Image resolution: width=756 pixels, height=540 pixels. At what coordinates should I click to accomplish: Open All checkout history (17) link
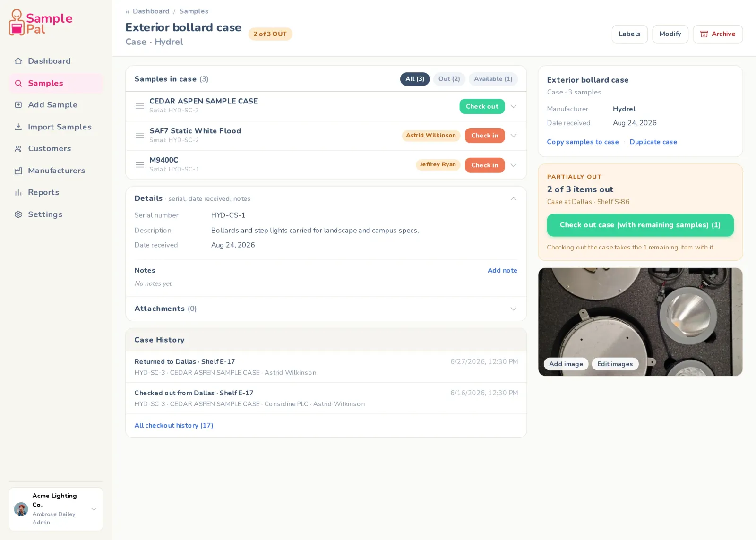(x=174, y=425)
